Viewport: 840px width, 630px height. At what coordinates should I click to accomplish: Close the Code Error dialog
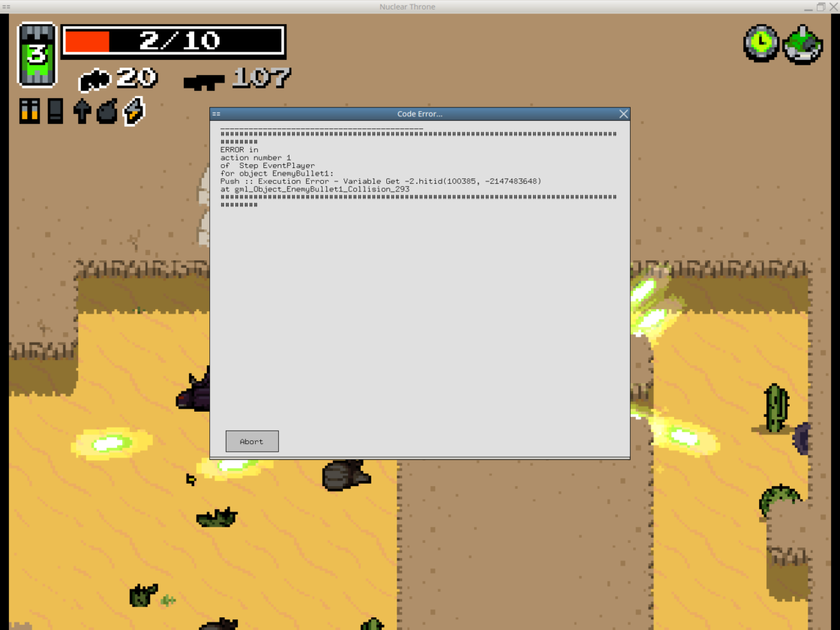click(x=623, y=113)
